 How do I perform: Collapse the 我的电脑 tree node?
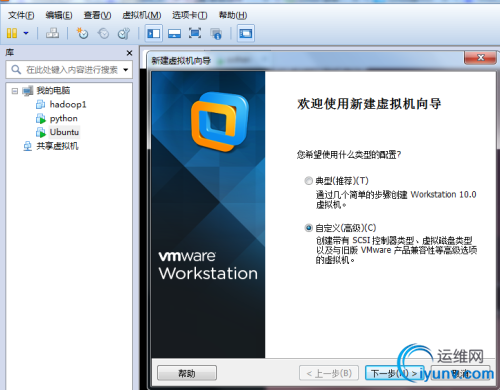click(15, 91)
